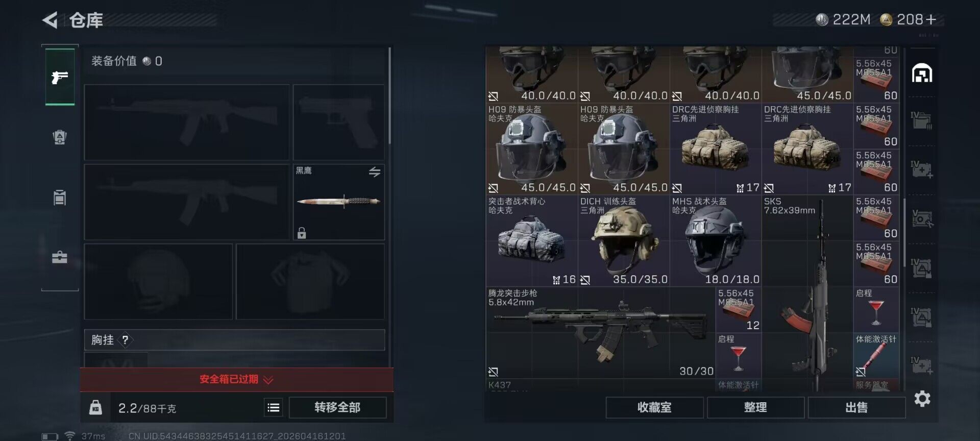Select the 腾龙突击步枪 rifle in the warehouse

[x=601, y=332]
